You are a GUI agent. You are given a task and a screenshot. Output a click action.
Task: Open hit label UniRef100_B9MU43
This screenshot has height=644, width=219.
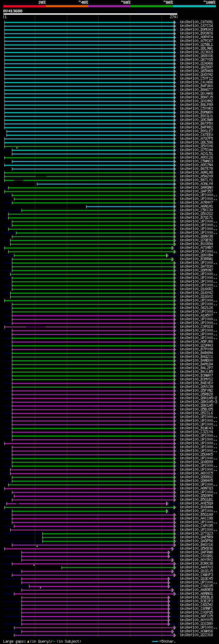(x=196, y=30)
